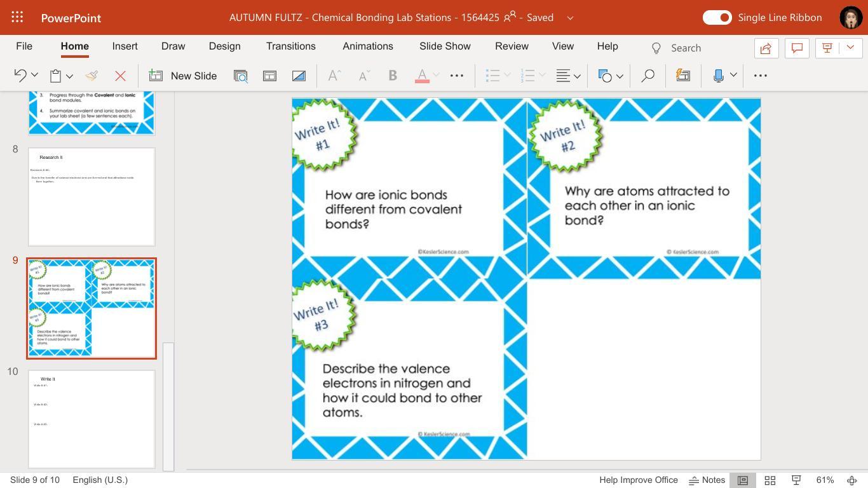Switch to Slide Sorter view icon

pyautogui.click(x=770, y=480)
